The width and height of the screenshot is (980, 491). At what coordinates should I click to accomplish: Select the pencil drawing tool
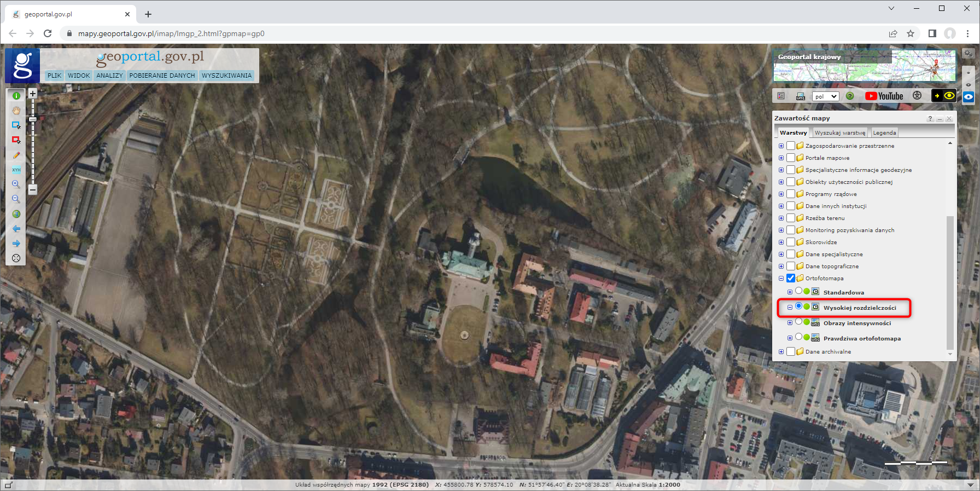tap(16, 155)
